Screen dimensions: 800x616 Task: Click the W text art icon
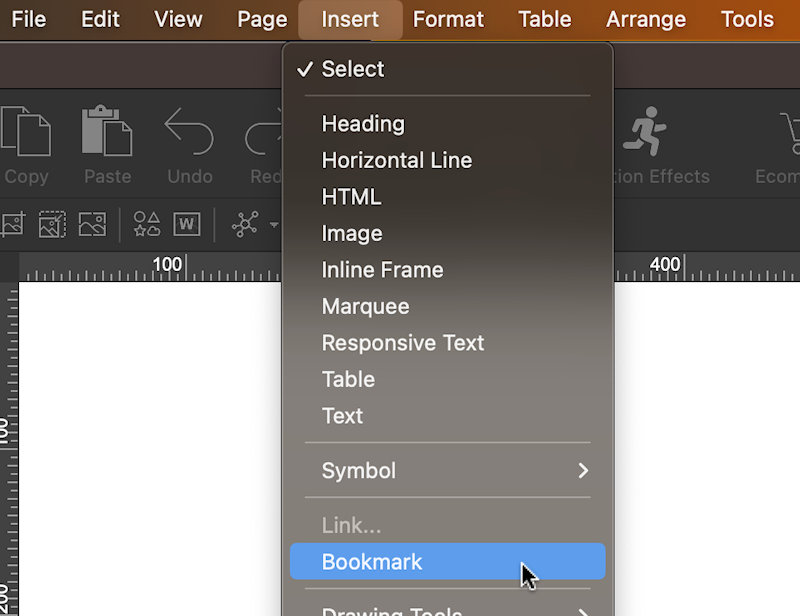[x=187, y=224]
